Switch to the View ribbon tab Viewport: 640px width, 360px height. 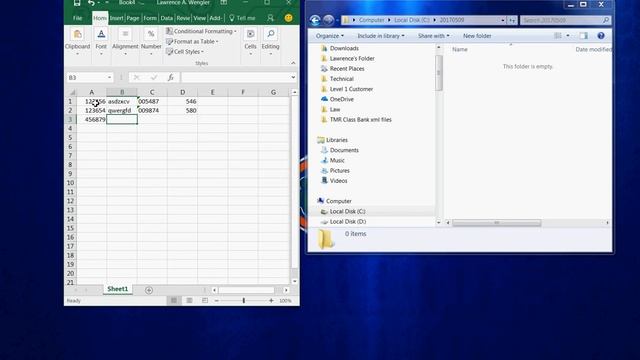tap(200, 18)
